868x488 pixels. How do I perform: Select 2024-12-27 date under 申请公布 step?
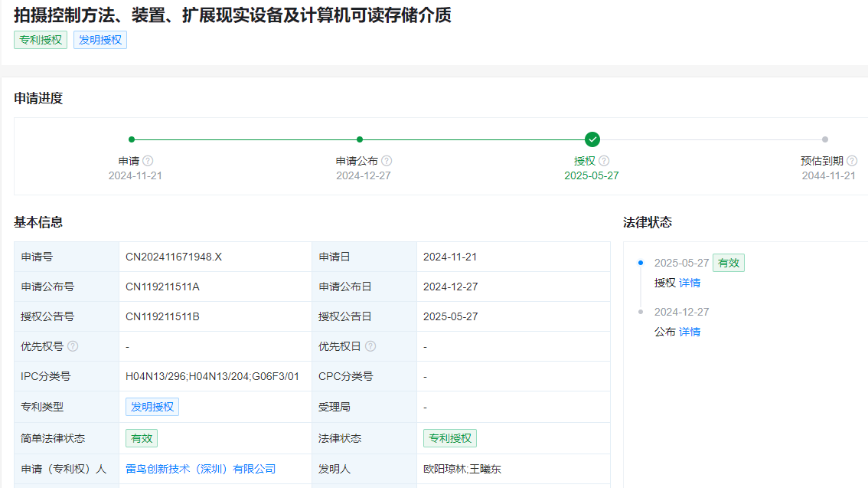point(364,175)
